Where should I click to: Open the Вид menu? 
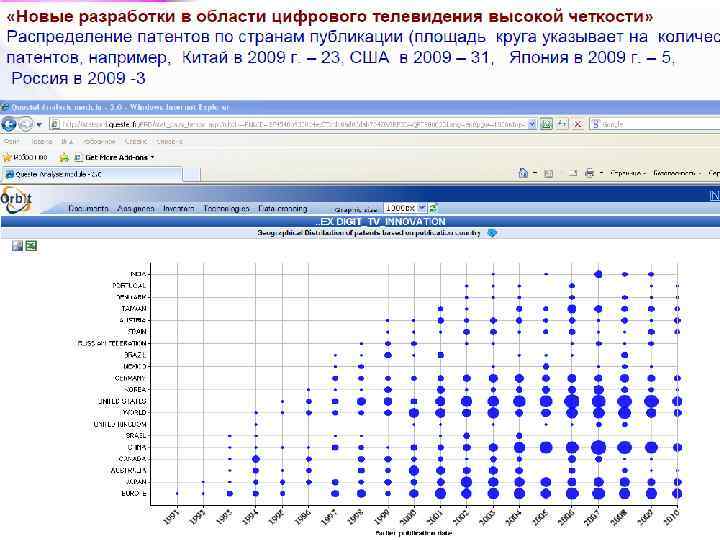[67, 141]
